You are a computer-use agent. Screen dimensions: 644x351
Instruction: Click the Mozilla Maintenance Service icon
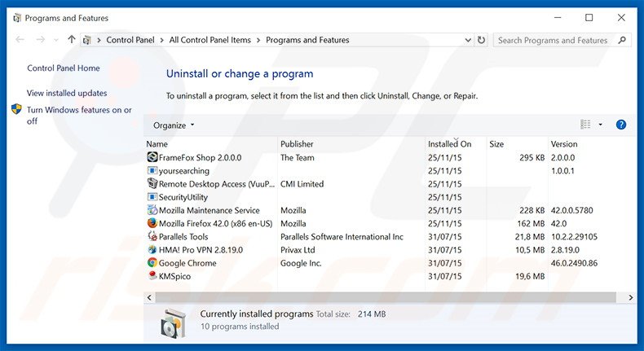tap(152, 210)
